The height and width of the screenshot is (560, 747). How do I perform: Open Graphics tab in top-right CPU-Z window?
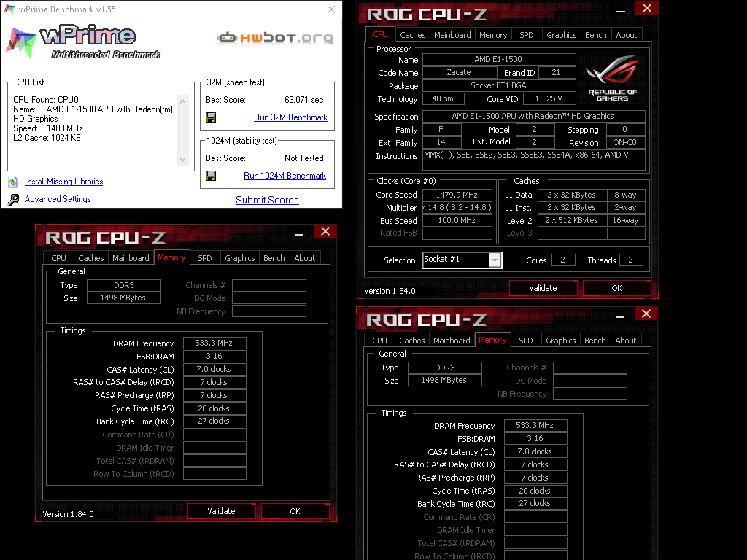[561, 35]
